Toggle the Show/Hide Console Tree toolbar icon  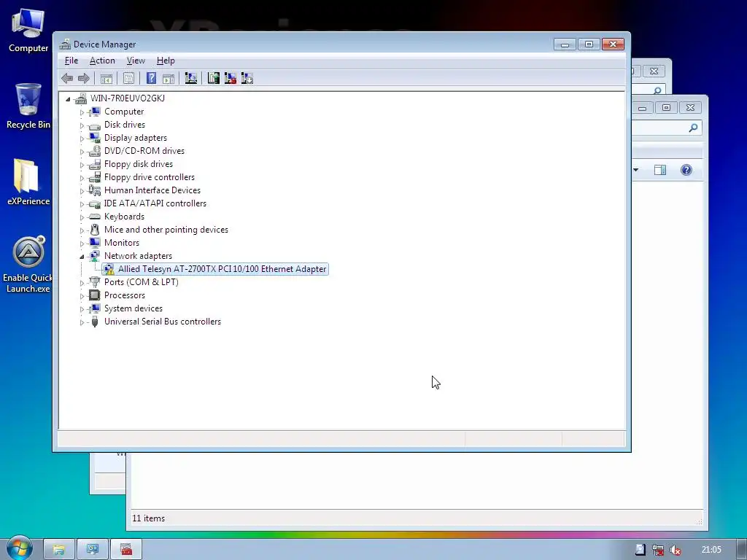107,78
